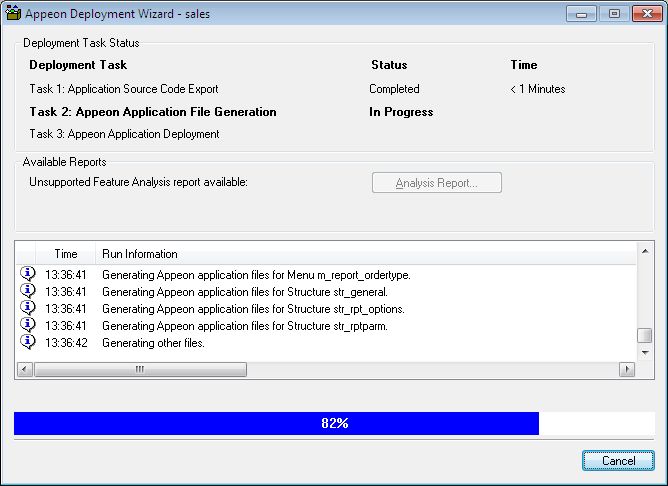Click the 82% progress bar

pos(334,423)
